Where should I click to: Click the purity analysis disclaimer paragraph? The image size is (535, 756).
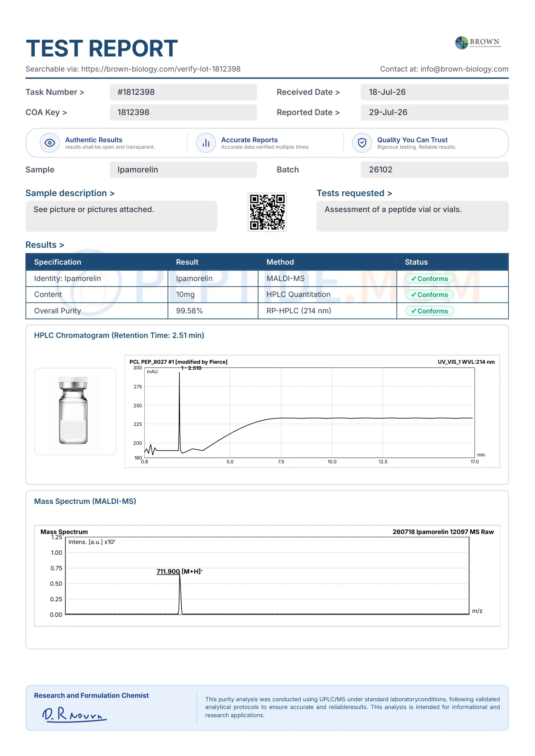tap(352, 707)
